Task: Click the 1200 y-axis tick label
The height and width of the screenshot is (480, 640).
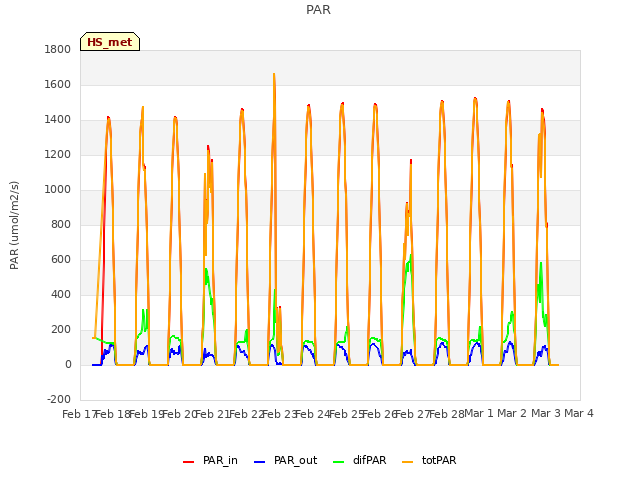Action: (58, 155)
